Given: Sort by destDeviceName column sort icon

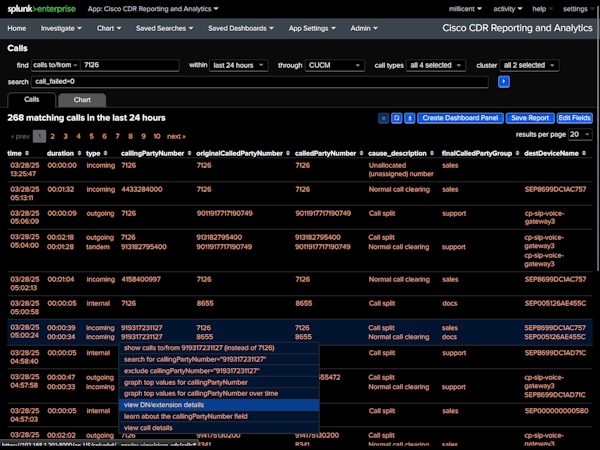Looking at the screenshot, I should (x=584, y=153).
